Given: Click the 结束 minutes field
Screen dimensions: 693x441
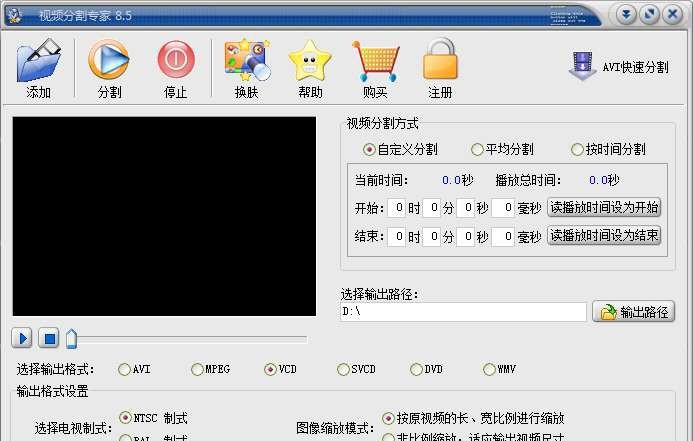Looking at the screenshot, I should coord(431,237).
